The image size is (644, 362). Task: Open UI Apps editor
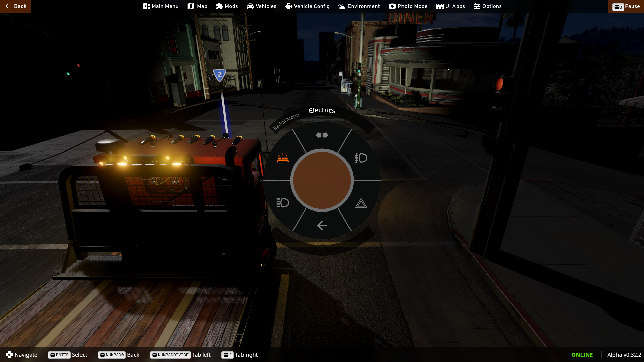point(450,6)
